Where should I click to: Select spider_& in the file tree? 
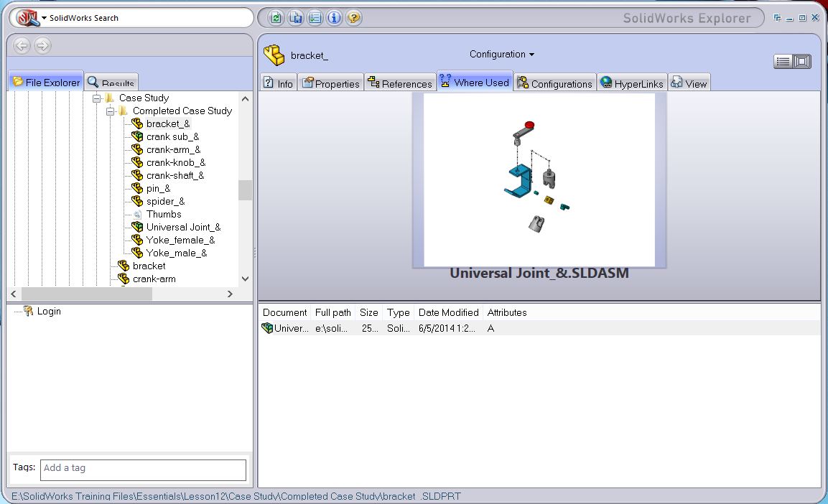click(x=165, y=201)
